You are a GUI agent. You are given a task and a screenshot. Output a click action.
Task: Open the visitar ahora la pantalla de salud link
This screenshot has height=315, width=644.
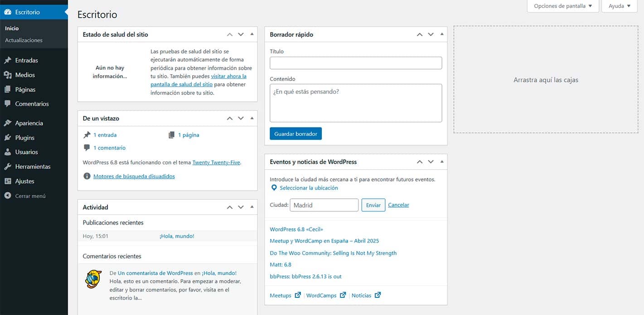click(199, 80)
